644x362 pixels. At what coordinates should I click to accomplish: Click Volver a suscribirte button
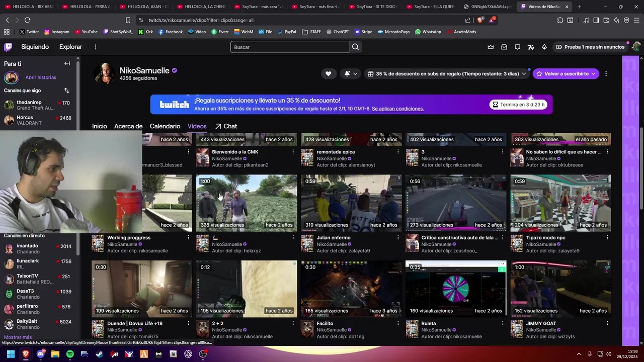(566, 73)
